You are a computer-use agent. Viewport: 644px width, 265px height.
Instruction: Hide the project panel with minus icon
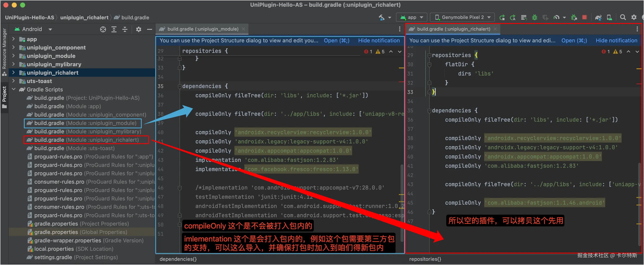150,29
